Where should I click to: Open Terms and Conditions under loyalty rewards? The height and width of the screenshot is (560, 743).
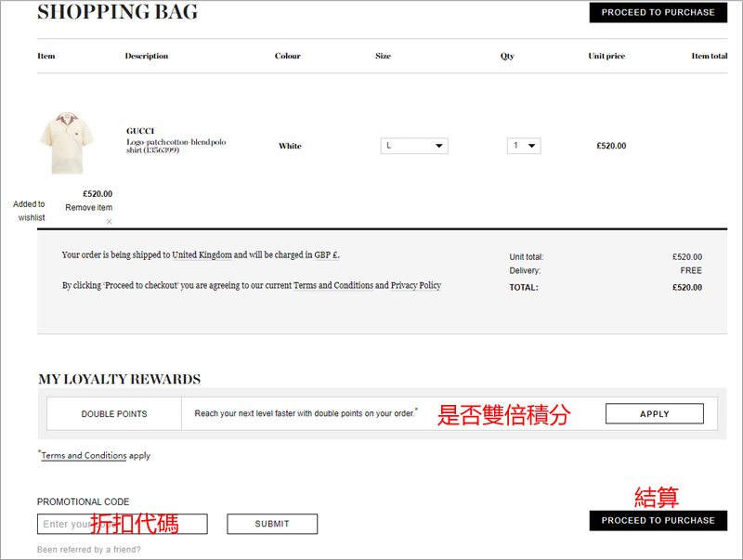coord(84,456)
